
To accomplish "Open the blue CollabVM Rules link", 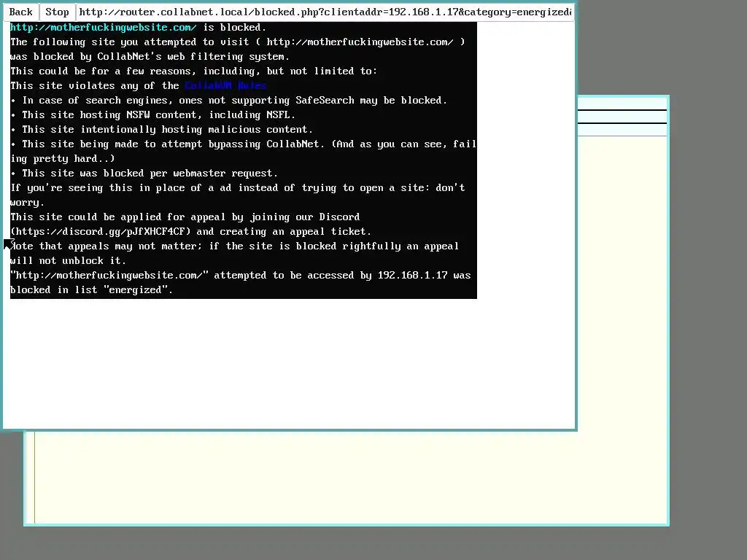I will pos(225,86).
